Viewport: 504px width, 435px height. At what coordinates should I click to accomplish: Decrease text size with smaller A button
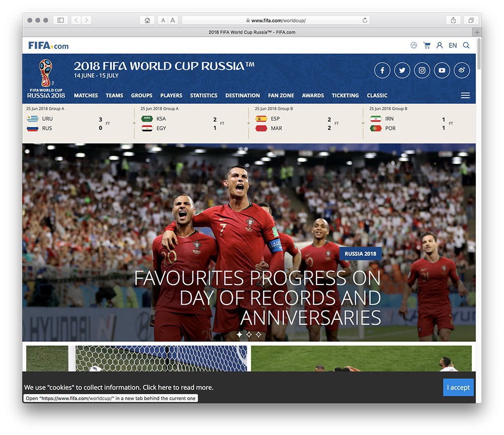pyautogui.click(x=163, y=20)
